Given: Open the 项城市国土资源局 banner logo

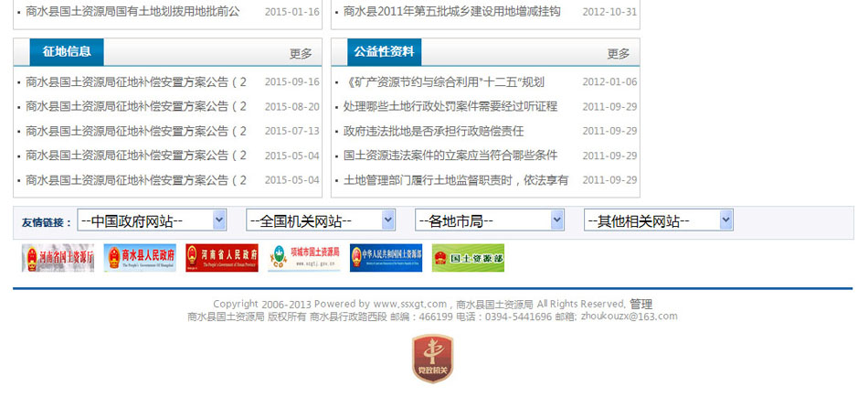Looking at the screenshot, I should (303, 258).
